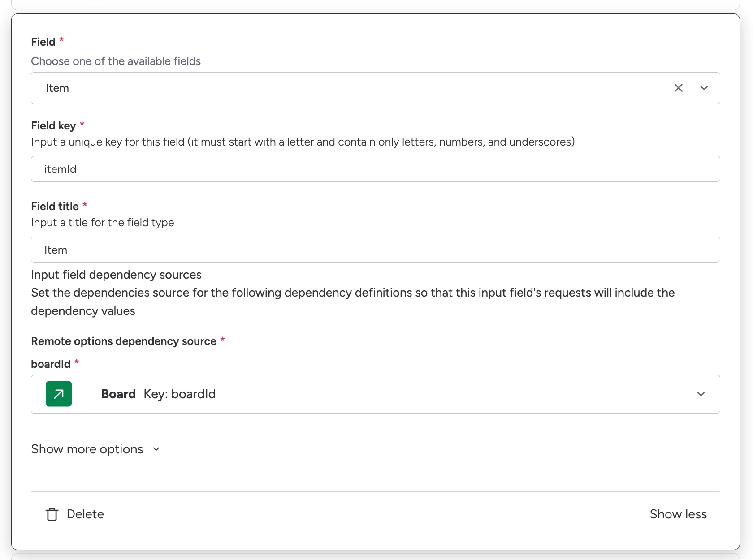Image resolution: width=753 pixels, height=560 pixels.
Task: Click the trash can icon
Action: click(x=52, y=514)
